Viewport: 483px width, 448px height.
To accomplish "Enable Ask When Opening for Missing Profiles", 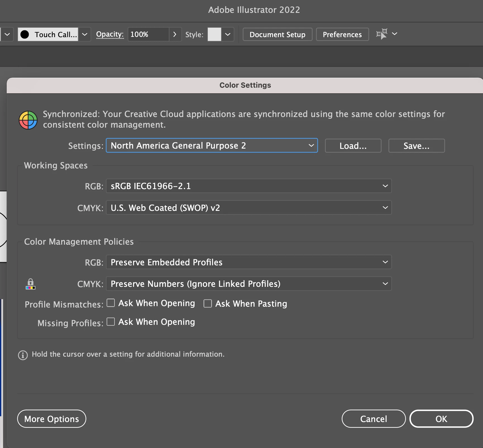I will point(111,322).
